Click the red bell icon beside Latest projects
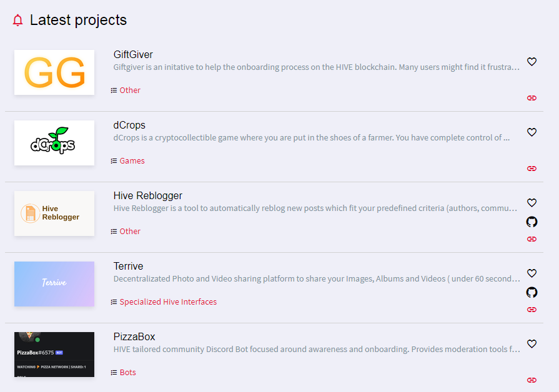559x392 pixels. 17,21
